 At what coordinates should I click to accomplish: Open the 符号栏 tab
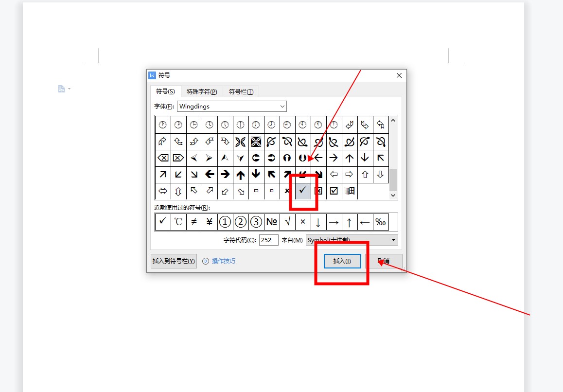[x=241, y=91]
